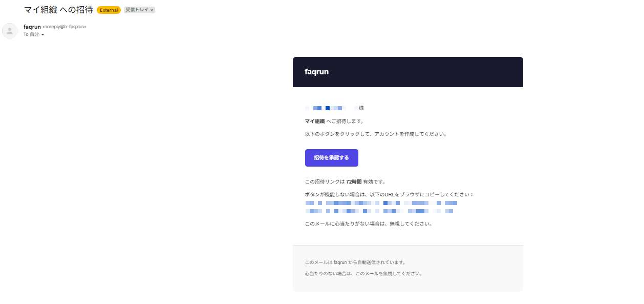Click sender name faqrun in the header
This screenshot has height=304, width=644.
point(32,27)
